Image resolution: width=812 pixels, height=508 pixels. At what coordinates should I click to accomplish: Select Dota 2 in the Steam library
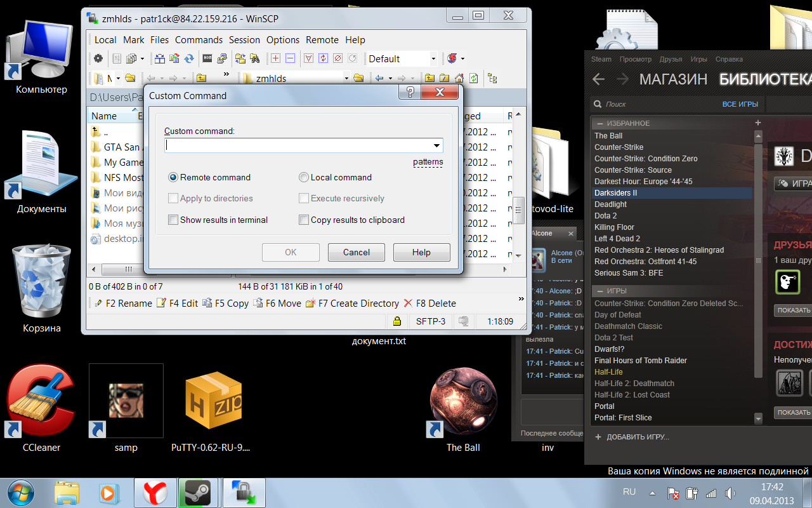[606, 216]
